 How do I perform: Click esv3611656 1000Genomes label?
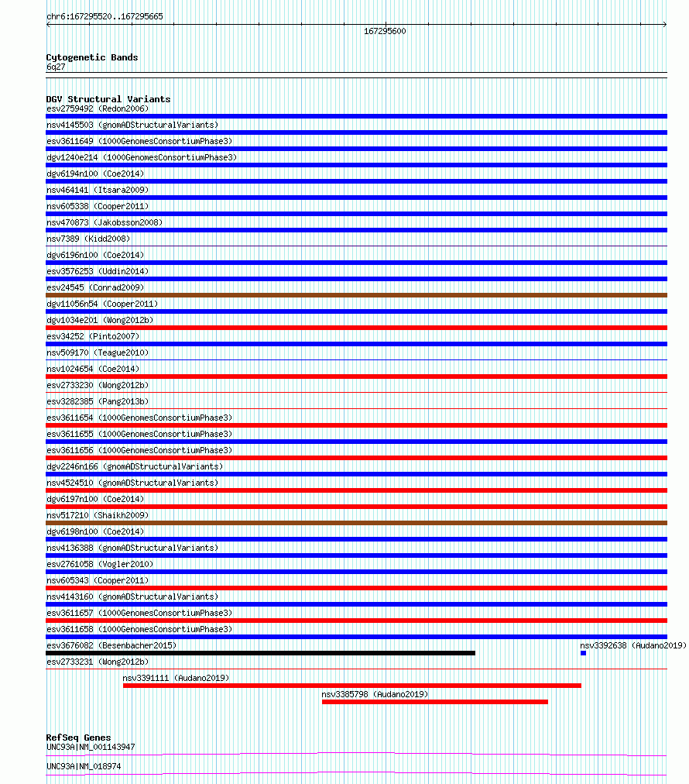tap(139, 450)
